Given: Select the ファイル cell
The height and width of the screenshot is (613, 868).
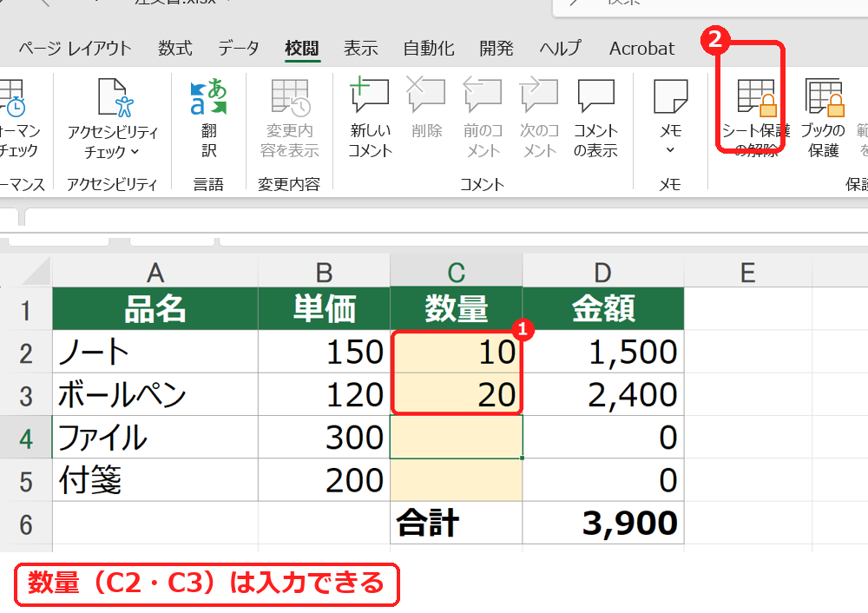Looking at the screenshot, I should (x=155, y=437).
